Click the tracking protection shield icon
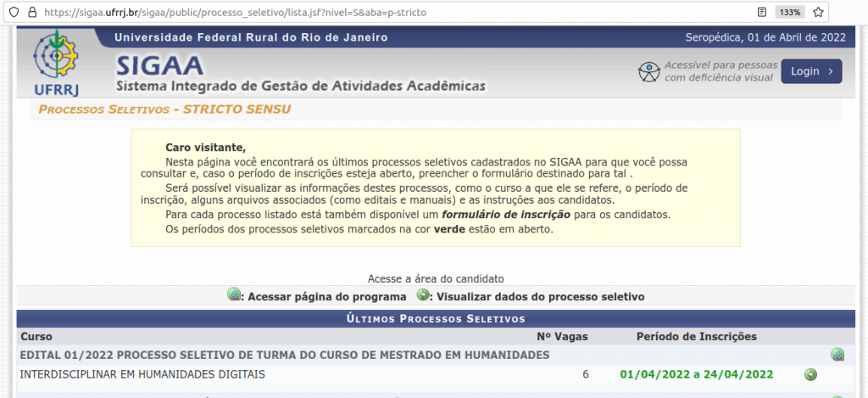 (x=10, y=13)
